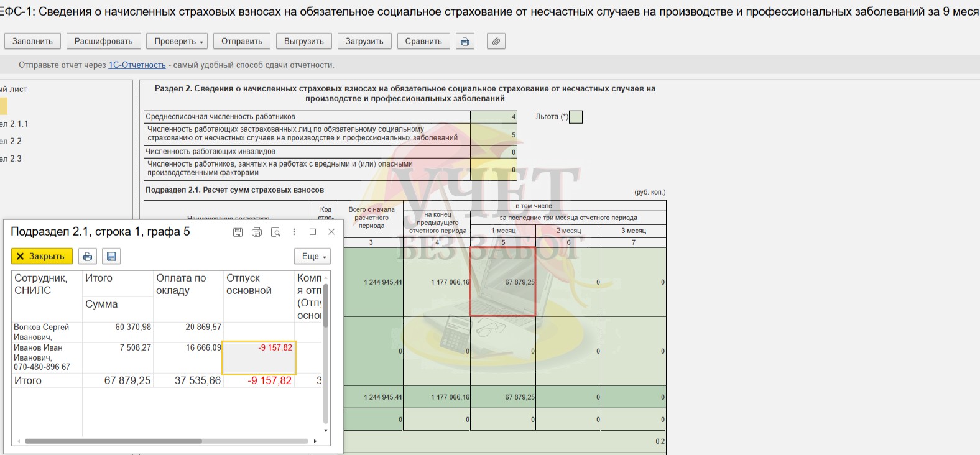Open print preview in popup title bar
The width and height of the screenshot is (980, 455).
coord(275,232)
